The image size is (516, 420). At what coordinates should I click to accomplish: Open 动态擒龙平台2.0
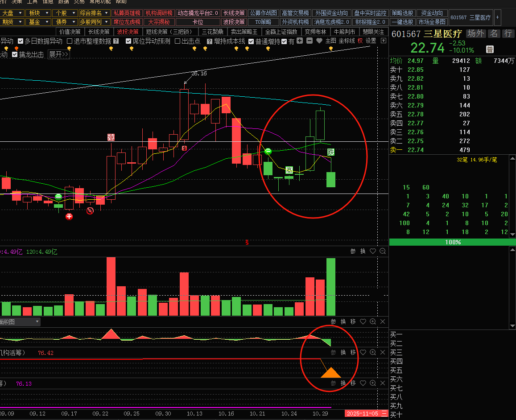tap(198, 13)
